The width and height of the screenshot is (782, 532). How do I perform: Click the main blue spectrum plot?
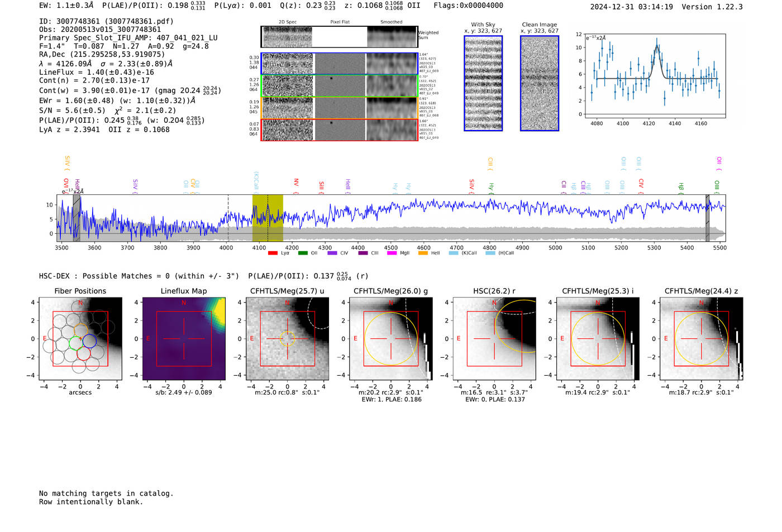(391, 218)
